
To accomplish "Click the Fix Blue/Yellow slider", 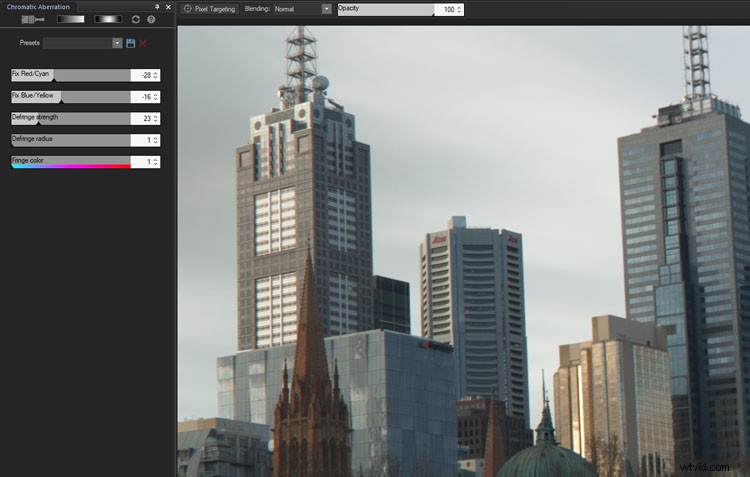I will (x=71, y=97).
